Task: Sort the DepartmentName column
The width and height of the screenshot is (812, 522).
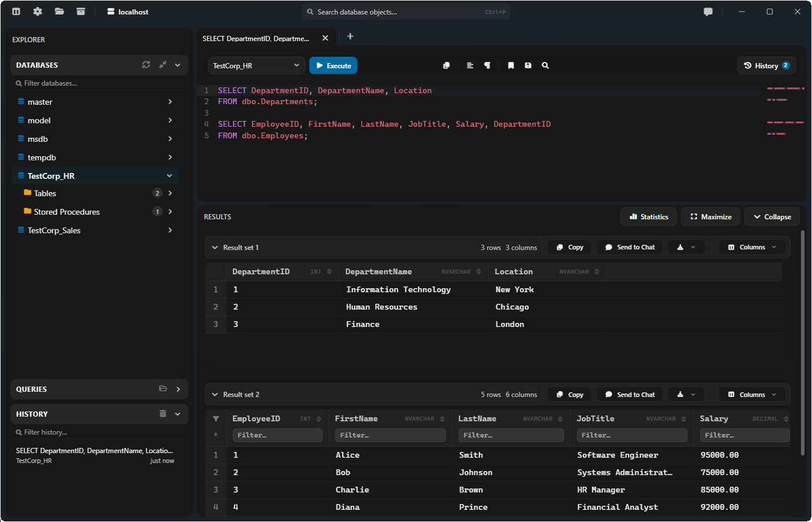Action: coord(478,271)
